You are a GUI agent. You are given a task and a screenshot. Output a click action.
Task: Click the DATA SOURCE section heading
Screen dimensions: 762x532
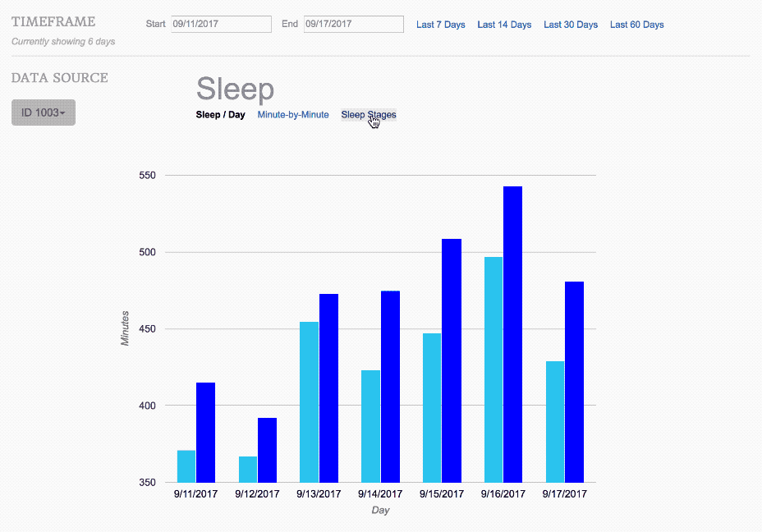tap(60, 78)
